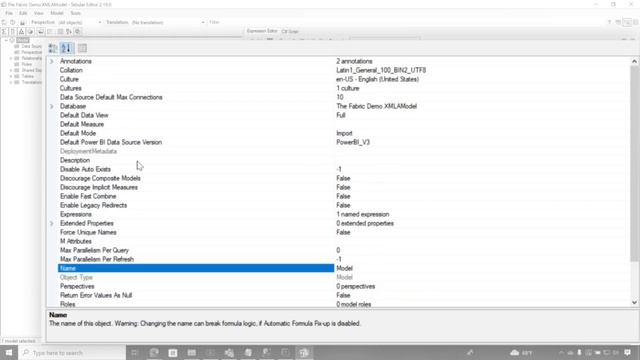Click Enable Fast Combine value False
This screenshot has height=360, width=640.
(x=343, y=196)
